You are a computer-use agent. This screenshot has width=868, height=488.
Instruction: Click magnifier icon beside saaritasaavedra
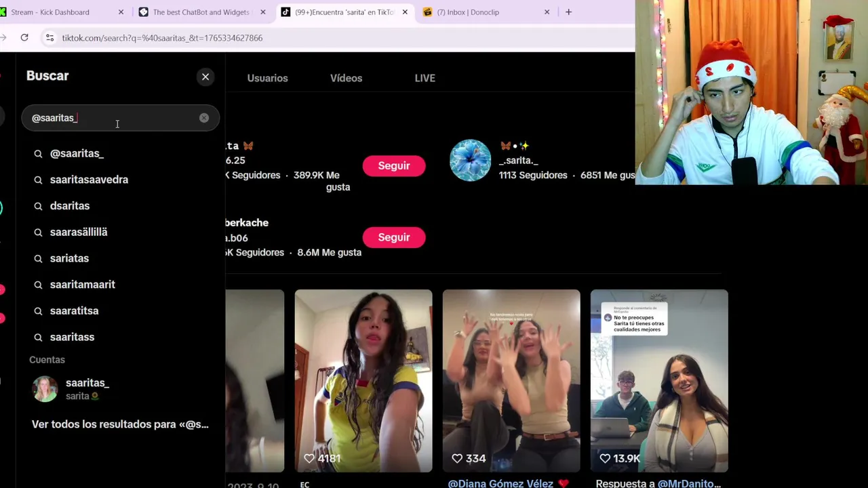click(38, 180)
